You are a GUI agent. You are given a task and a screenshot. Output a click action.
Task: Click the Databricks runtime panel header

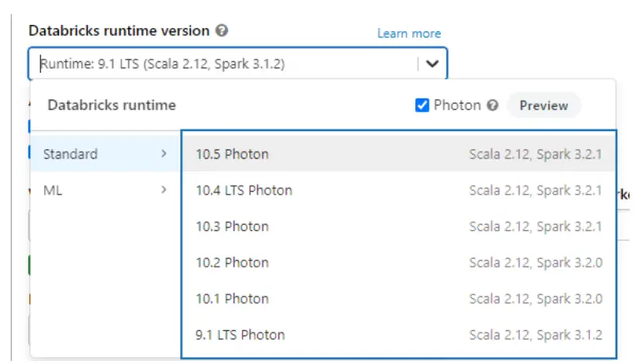(x=112, y=105)
